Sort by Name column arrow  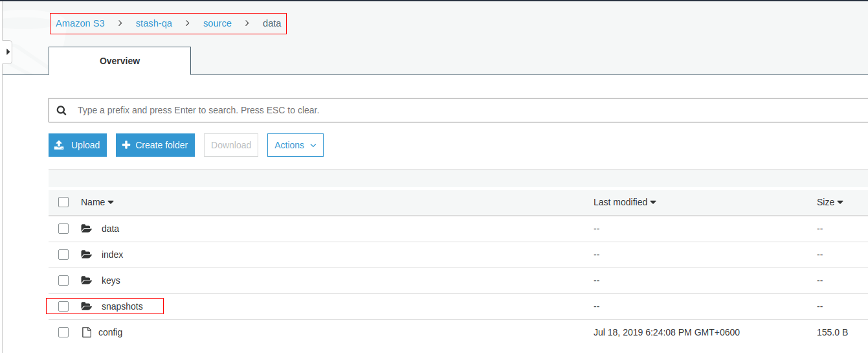(x=111, y=203)
